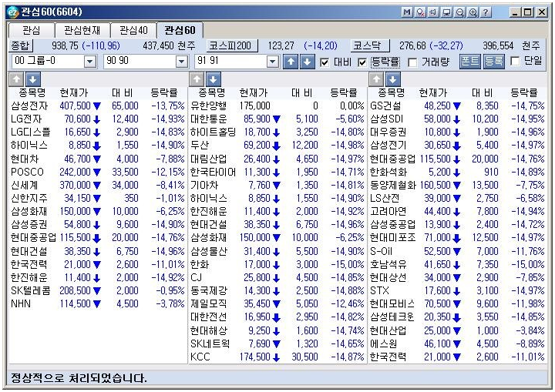
Task: Click the status message 정상적으로 처리되었습니다
Action: (79, 378)
